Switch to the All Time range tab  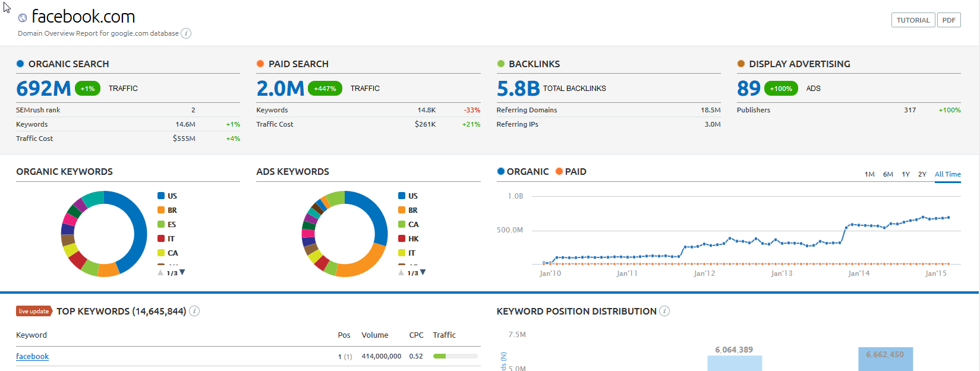(947, 174)
